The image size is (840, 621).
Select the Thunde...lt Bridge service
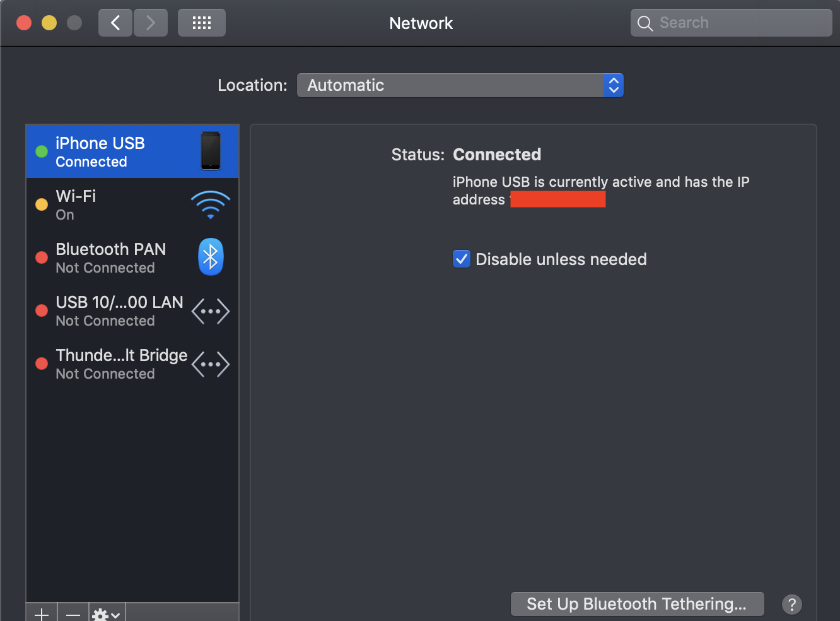click(132, 364)
